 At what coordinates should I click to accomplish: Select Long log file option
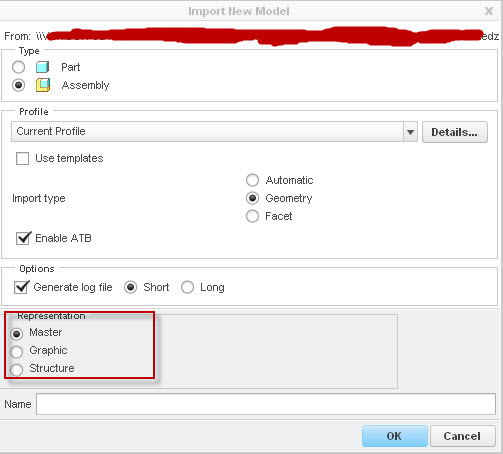(187, 287)
